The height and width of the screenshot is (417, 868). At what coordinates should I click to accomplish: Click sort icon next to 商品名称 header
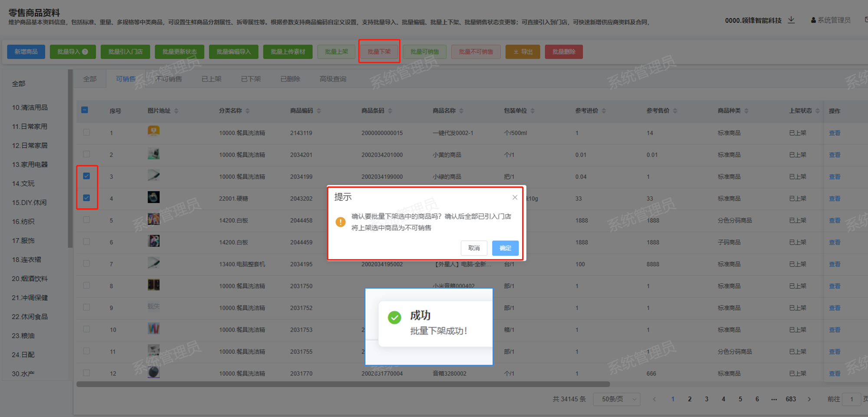tap(461, 111)
